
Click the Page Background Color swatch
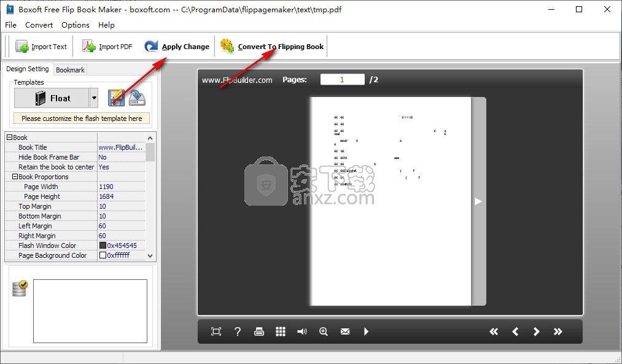[x=103, y=255]
